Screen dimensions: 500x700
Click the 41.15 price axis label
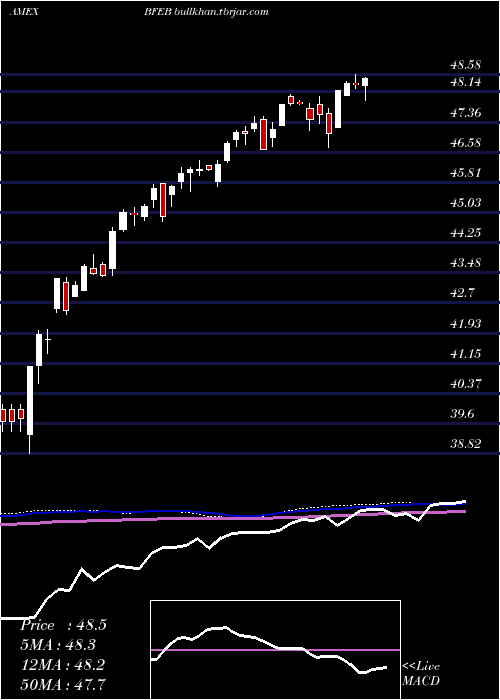pyautogui.click(x=465, y=354)
